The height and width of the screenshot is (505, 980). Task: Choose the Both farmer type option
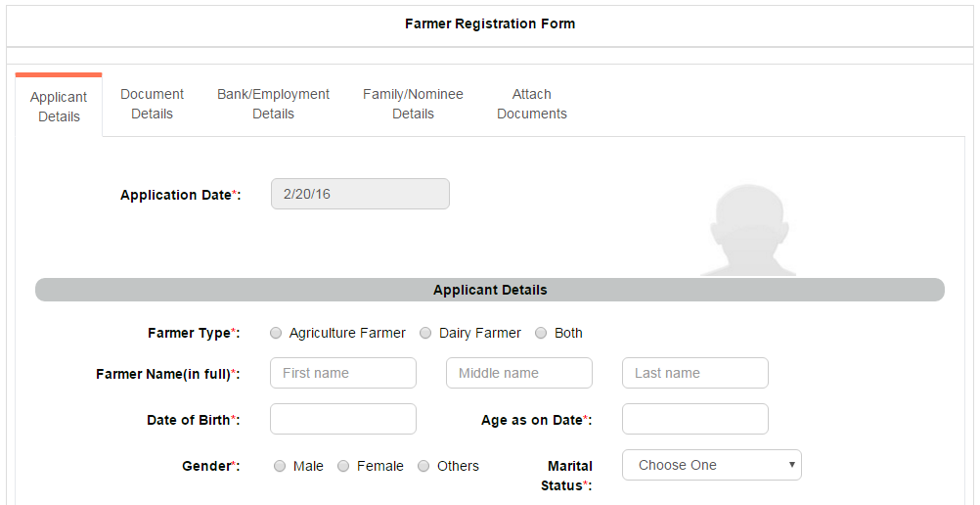[542, 333]
